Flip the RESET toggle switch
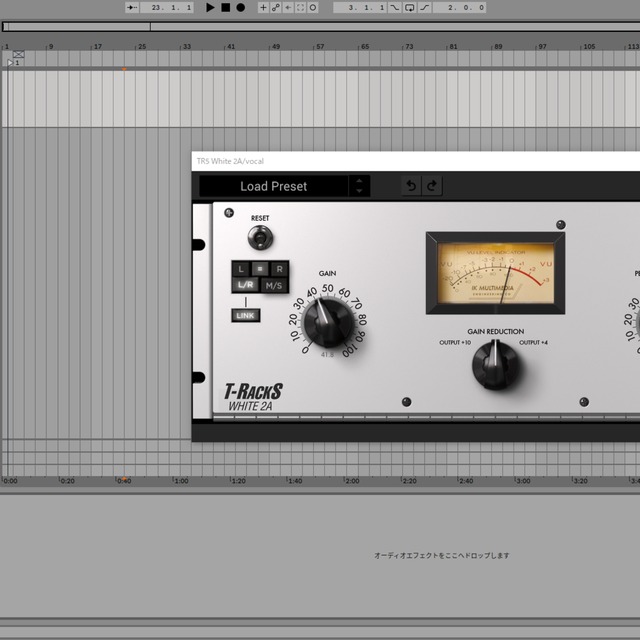Image resolution: width=640 pixels, height=640 pixels. (260, 237)
